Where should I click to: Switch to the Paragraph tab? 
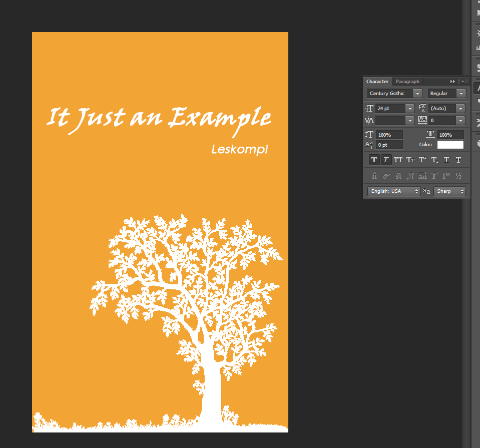pyautogui.click(x=407, y=82)
